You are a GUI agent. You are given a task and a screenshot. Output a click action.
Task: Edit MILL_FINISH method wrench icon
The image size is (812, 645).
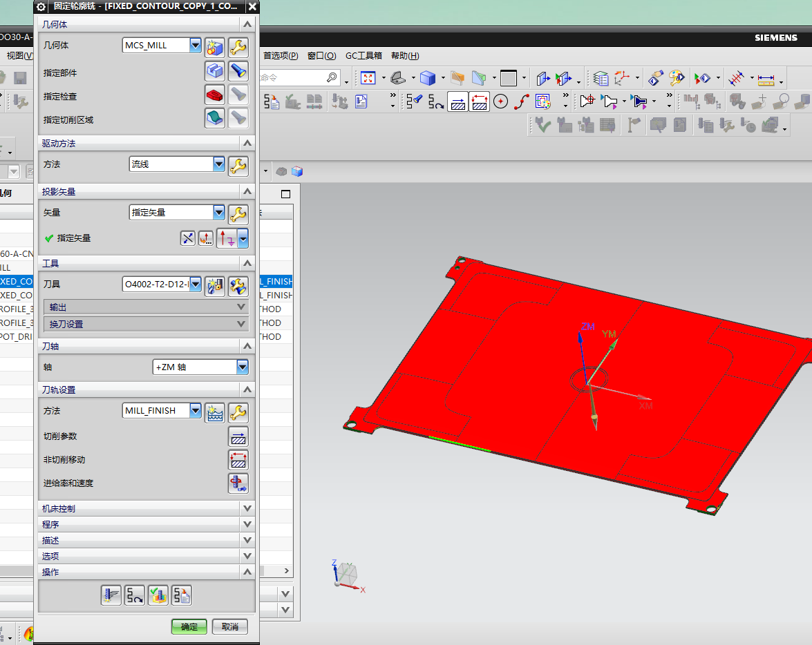(238, 412)
